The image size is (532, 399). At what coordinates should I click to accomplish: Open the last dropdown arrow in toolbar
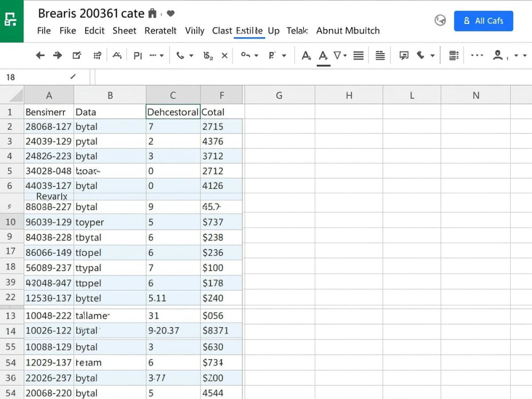pyautogui.click(x=525, y=55)
